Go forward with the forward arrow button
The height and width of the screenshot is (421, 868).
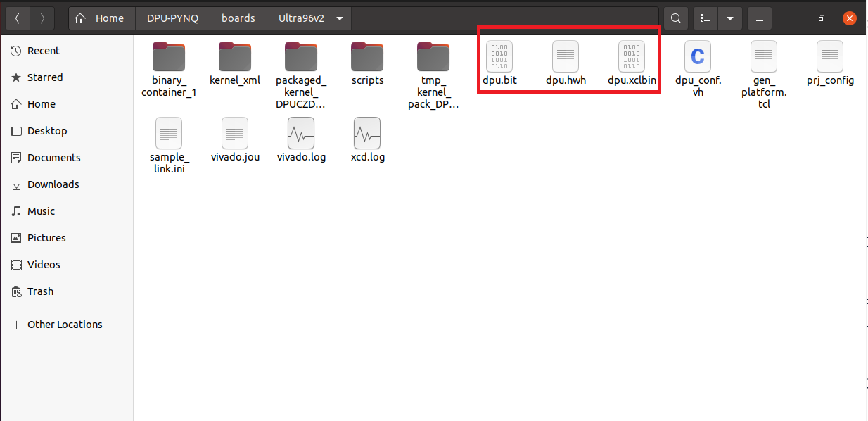[42, 18]
